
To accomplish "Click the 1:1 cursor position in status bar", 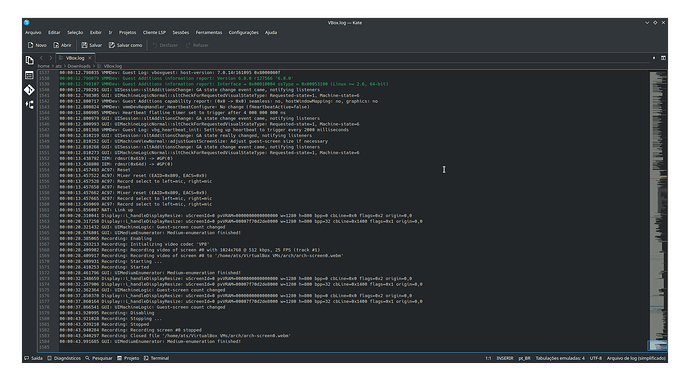I will [488, 358].
